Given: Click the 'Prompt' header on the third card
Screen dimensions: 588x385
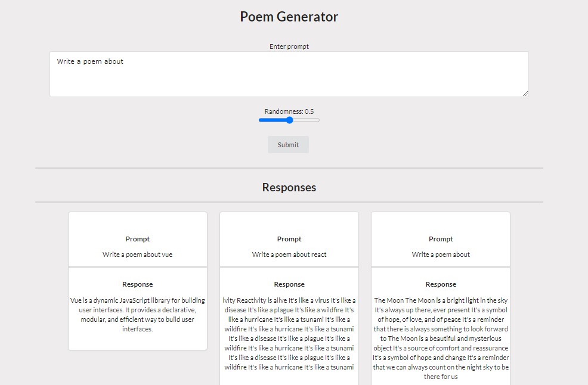Looking at the screenshot, I should pyautogui.click(x=441, y=238).
